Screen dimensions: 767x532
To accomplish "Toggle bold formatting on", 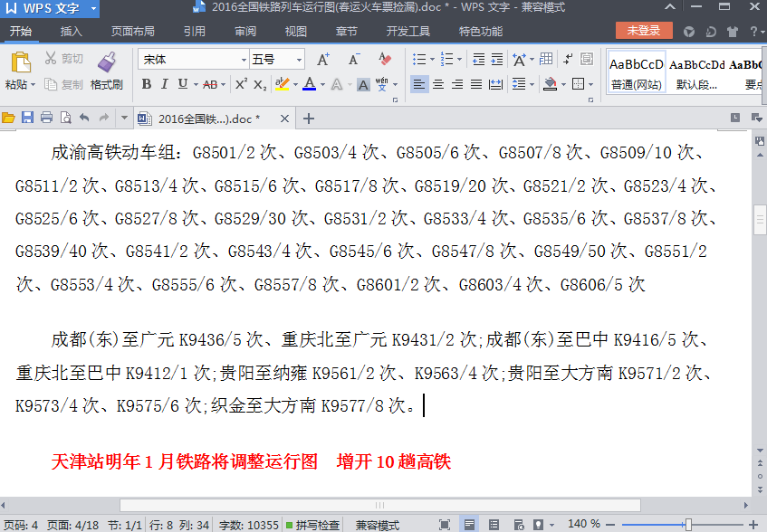I will pyautogui.click(x=147, y=84).
